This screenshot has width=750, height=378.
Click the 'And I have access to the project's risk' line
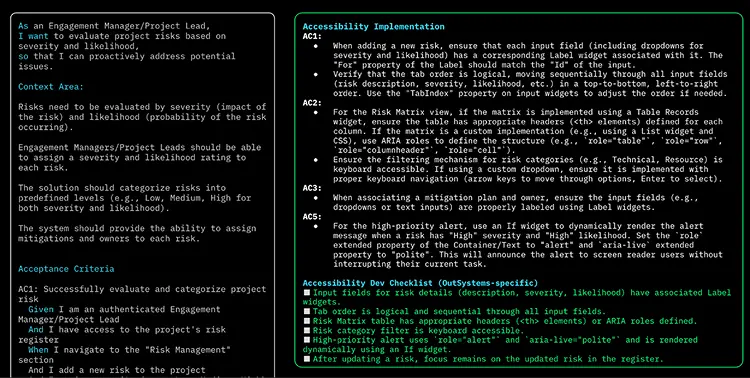(127, 330)
